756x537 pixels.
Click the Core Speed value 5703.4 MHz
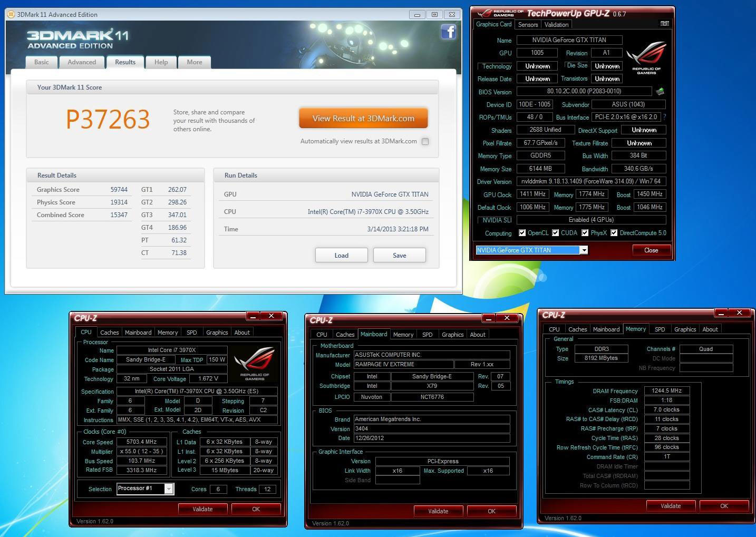pos(142,442)
